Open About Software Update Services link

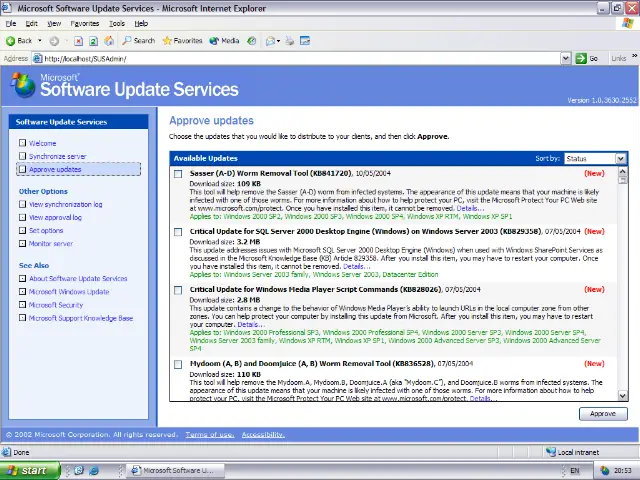tap(78, 279)
